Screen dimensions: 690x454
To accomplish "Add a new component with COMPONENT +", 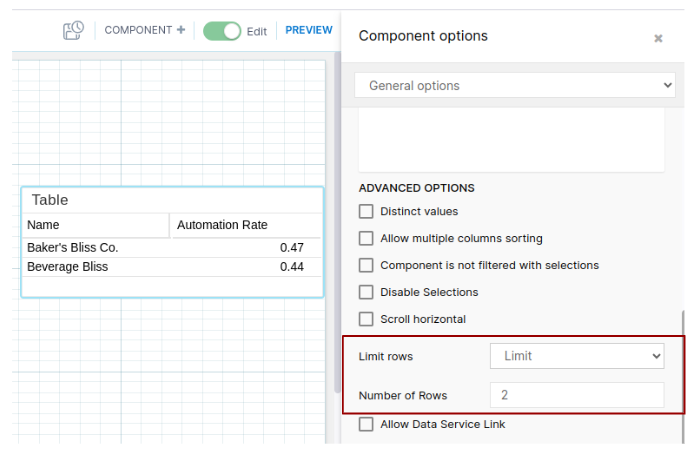I will [x=145, y=30].
